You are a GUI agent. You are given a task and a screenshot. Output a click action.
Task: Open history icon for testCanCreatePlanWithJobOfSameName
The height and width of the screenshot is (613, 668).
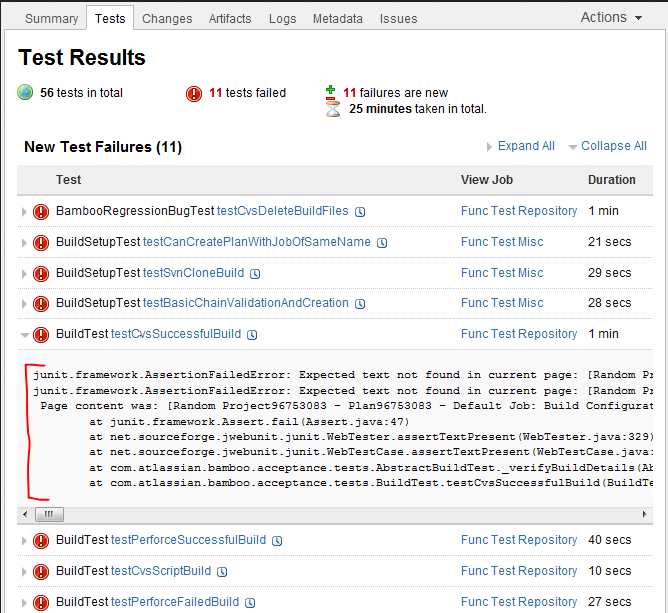coord(383,243)
